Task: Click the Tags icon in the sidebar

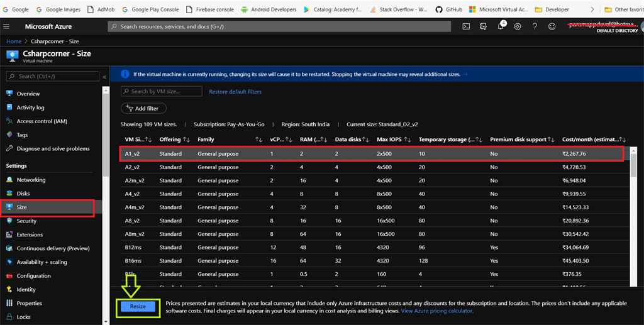Action: 9,135
